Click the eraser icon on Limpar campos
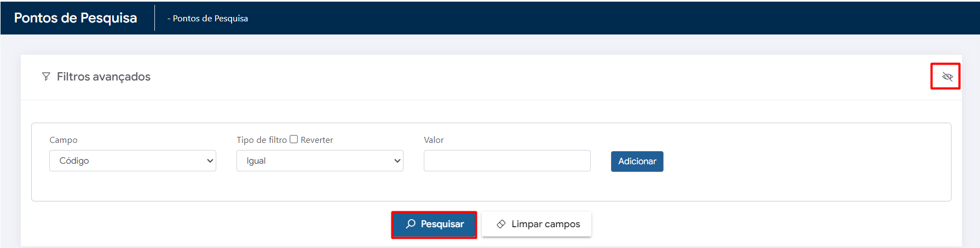980x248 pixels. point(501,224)
